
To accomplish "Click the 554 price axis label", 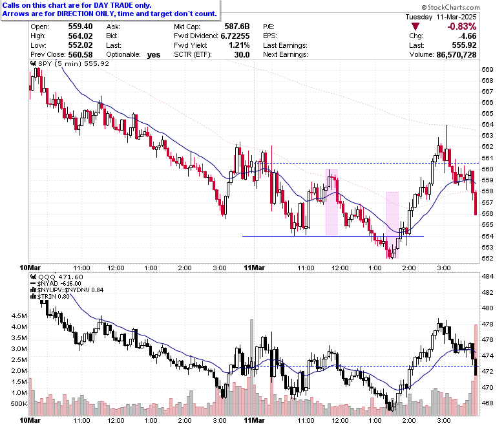I will click(487, 236).
